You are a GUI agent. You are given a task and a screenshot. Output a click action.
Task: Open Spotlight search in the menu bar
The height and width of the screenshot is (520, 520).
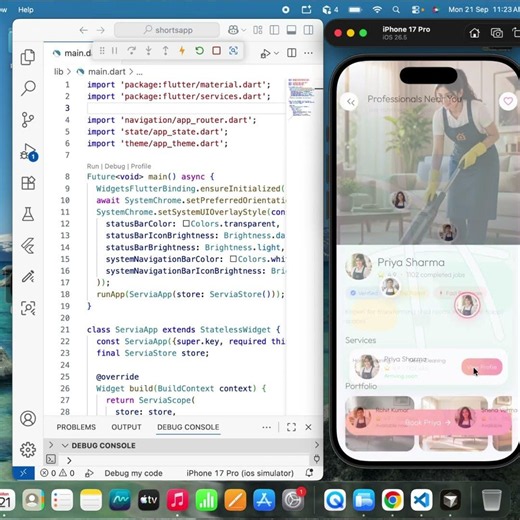[x=396, y=10]
